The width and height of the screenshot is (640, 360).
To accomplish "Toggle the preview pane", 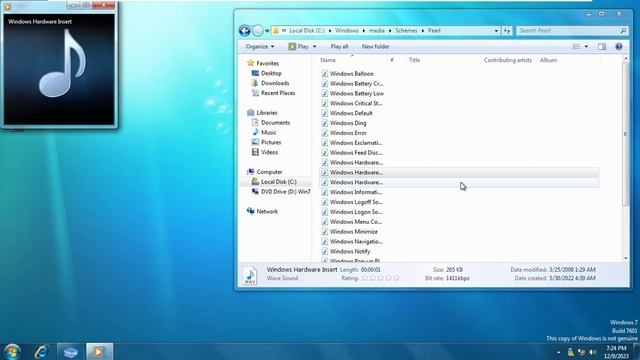I will pos(602,47).
